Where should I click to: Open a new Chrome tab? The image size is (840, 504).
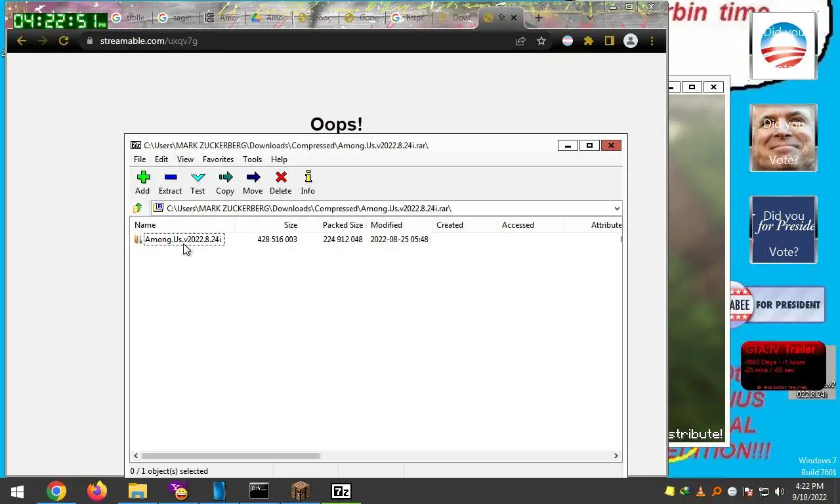coord(539,18)
